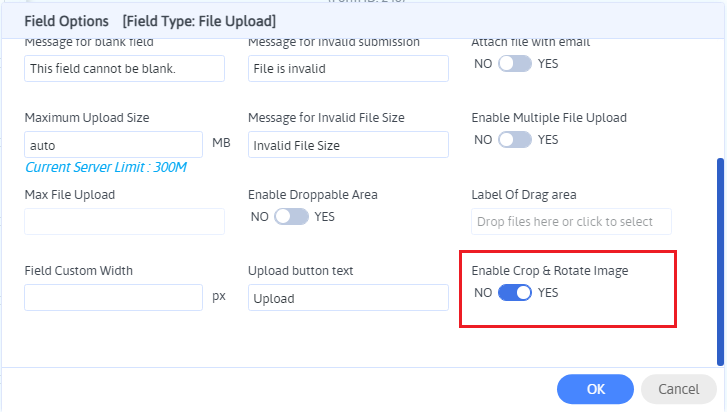Toggle the Attach file with email switch
The width and height of the screenshot is (727, 412).
514,63
